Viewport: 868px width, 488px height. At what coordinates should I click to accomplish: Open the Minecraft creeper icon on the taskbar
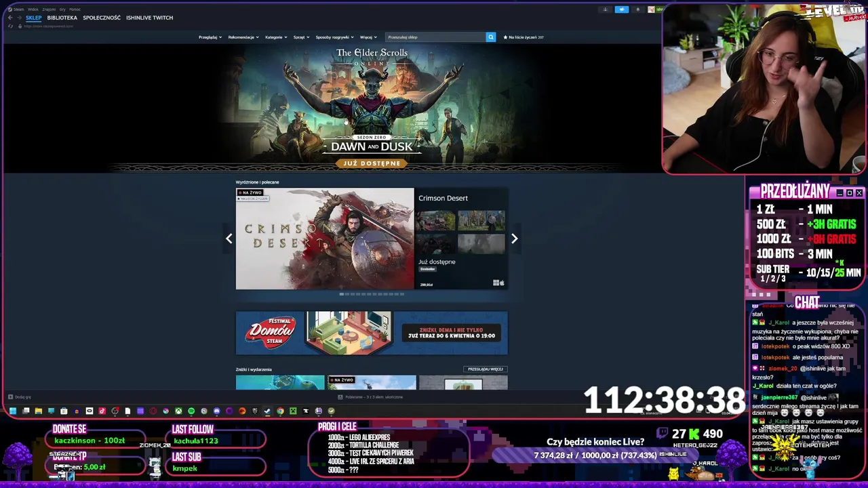click(293, 411)
